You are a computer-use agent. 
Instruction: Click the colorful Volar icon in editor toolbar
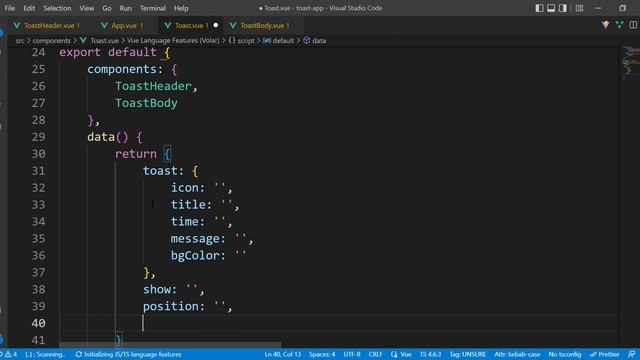(605, 25)
